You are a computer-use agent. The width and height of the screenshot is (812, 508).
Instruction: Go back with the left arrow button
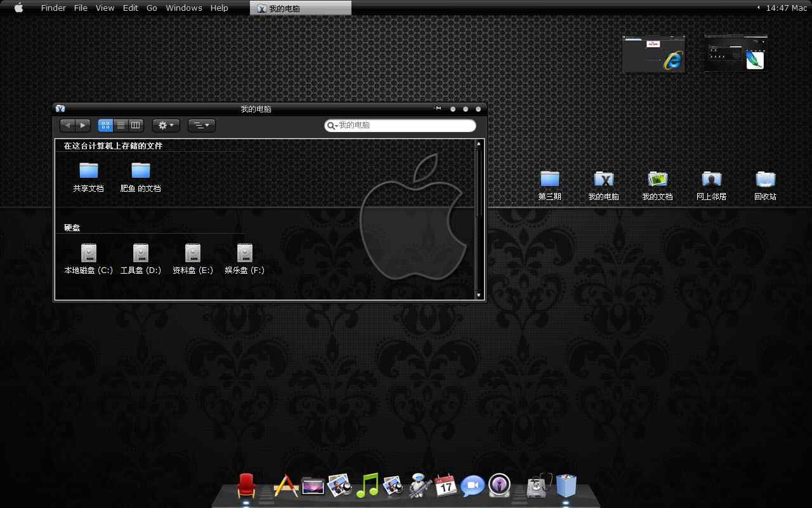68,125
